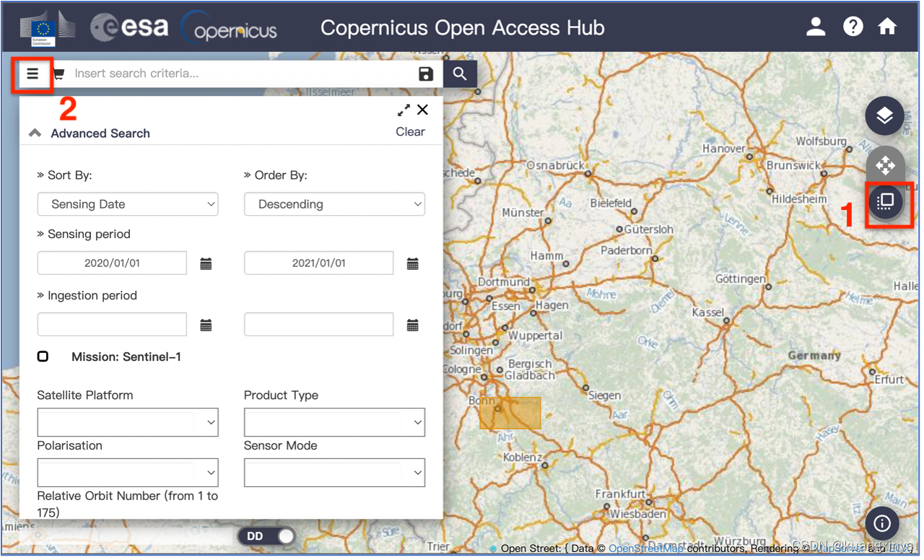Viewport: 924px width, 560px height.
Task: Click the Sensing period label
Action: tap(89, 234)
